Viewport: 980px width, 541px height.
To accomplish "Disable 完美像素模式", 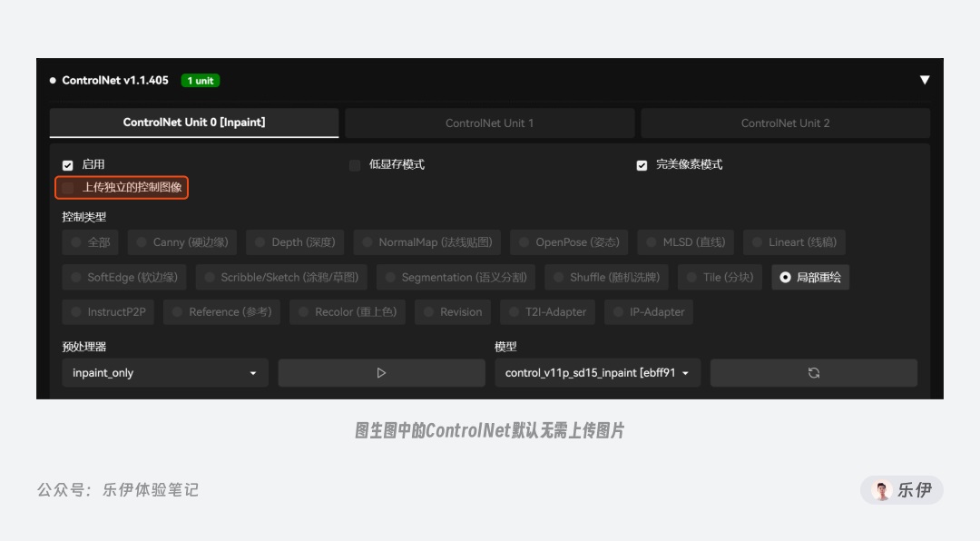I will click(642, 164).
